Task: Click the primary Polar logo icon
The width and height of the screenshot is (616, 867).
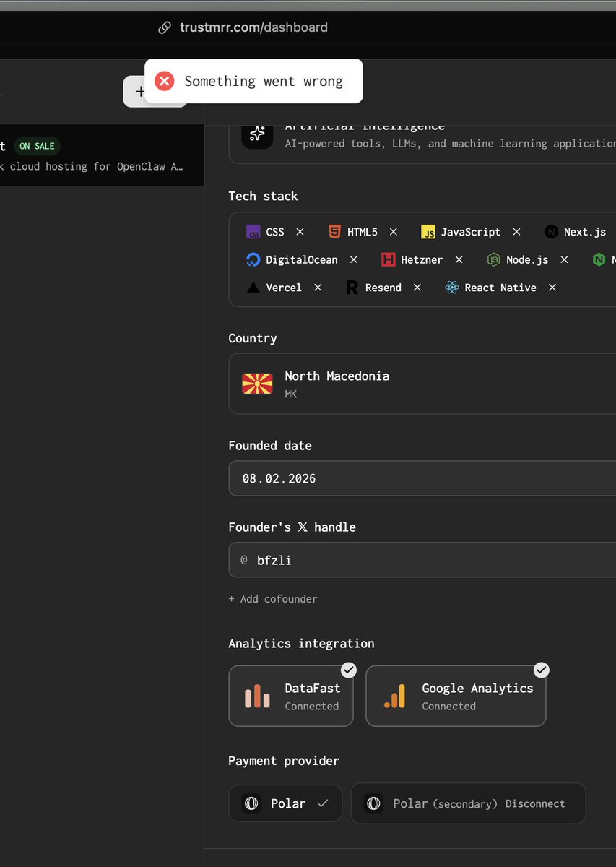Action: click(251, 803)
